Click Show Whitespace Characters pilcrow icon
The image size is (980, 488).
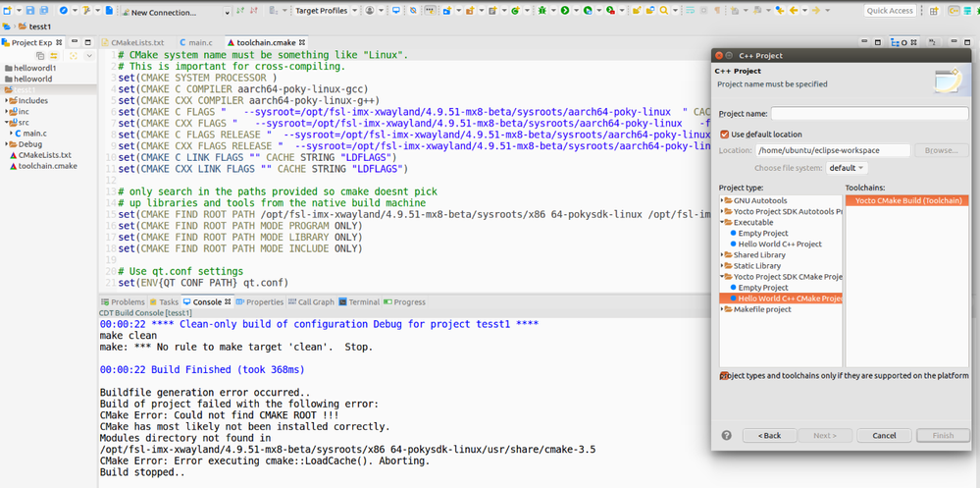click(717, 11)
